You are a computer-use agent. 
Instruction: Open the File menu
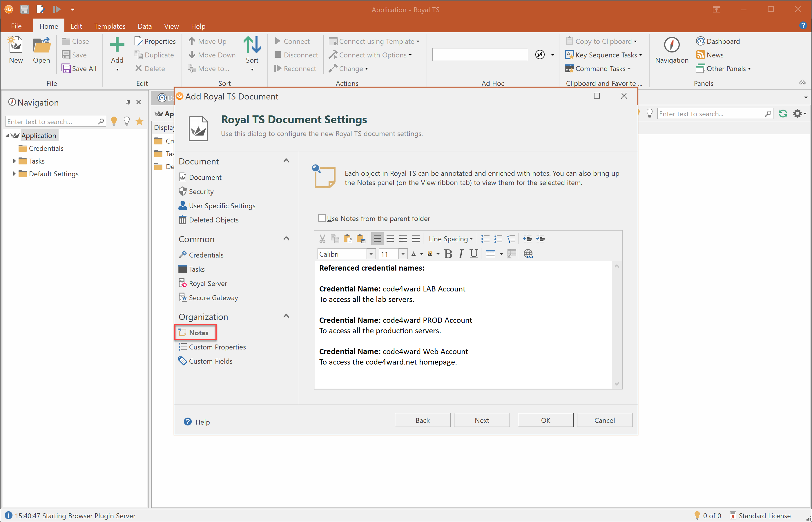tap(16, 26)
